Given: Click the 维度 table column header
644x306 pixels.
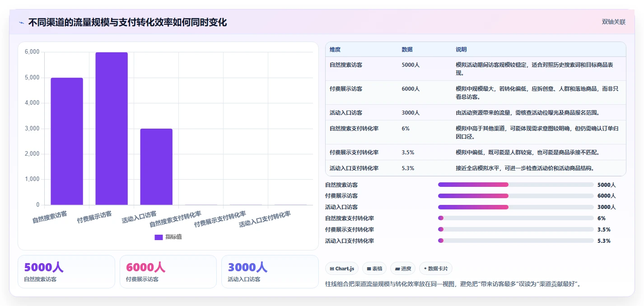Looking at the screenshot, I should (x=335, y=50).
